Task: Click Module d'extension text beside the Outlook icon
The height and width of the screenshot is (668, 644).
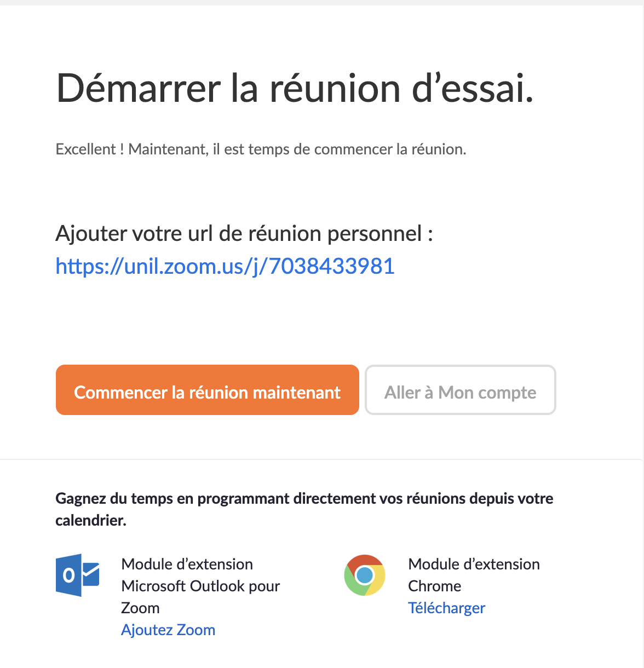Action: point(187,564)
